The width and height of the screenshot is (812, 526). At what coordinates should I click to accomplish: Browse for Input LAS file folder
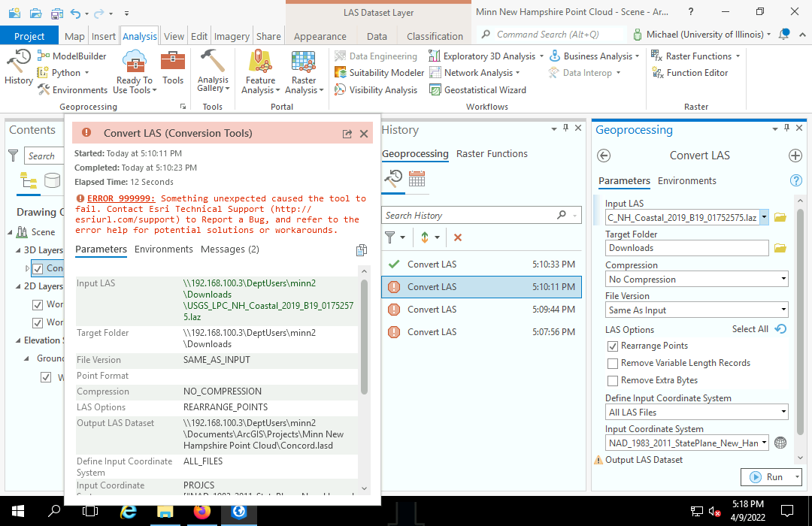pyautogui.click(x=780, y=217)
